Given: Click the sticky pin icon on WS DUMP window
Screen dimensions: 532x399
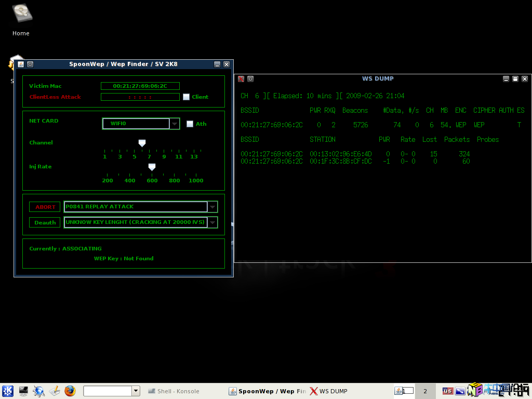Looking at the screenshot, I should (250, 79).
